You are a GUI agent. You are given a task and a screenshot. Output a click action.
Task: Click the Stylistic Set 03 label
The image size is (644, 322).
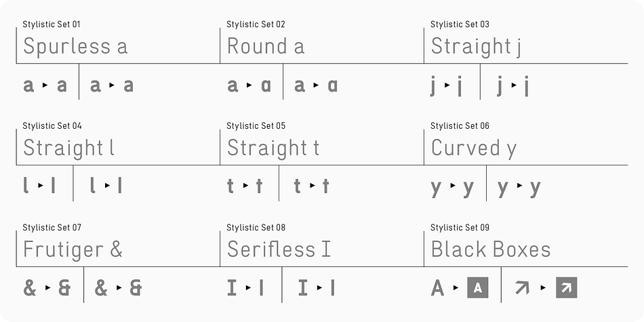click(460, 24)
